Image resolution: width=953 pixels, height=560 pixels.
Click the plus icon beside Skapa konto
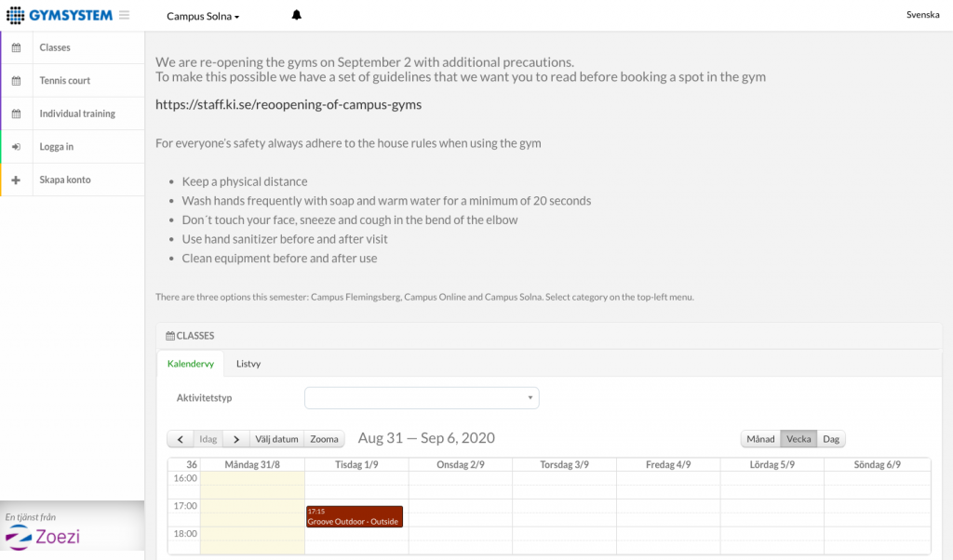coord(17,180)
